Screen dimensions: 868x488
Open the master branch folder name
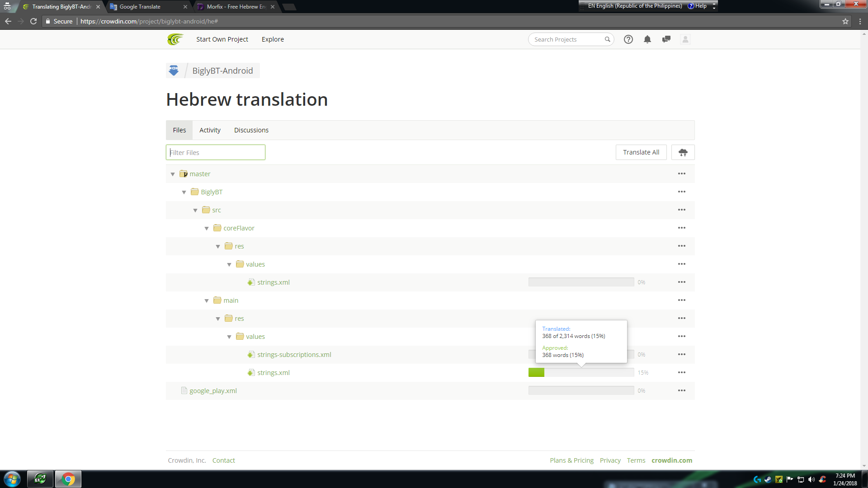click(200, 174)
